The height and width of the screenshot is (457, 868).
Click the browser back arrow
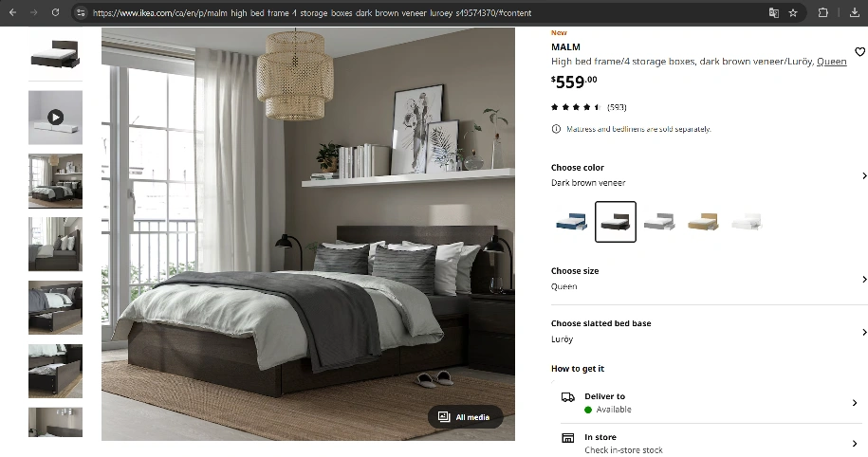12,12
